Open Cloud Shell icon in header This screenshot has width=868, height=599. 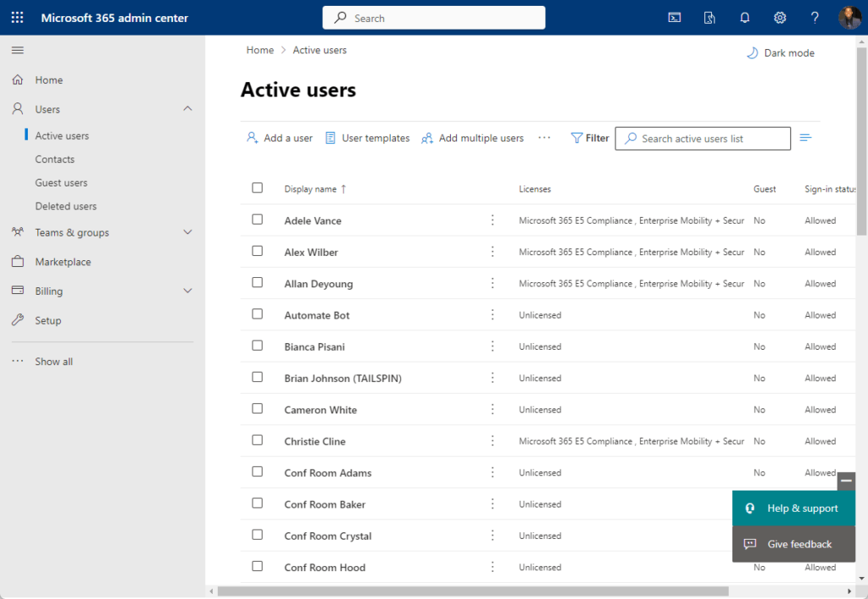[674, 18]
